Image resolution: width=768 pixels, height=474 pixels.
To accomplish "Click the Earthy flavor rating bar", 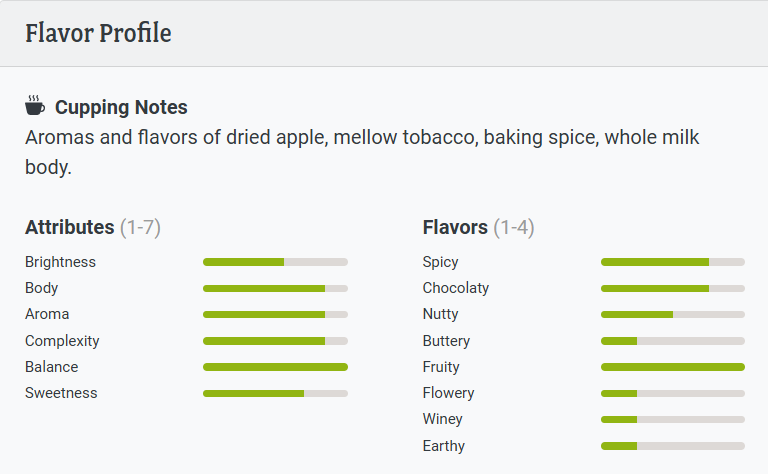I will (x=673, y=446).
